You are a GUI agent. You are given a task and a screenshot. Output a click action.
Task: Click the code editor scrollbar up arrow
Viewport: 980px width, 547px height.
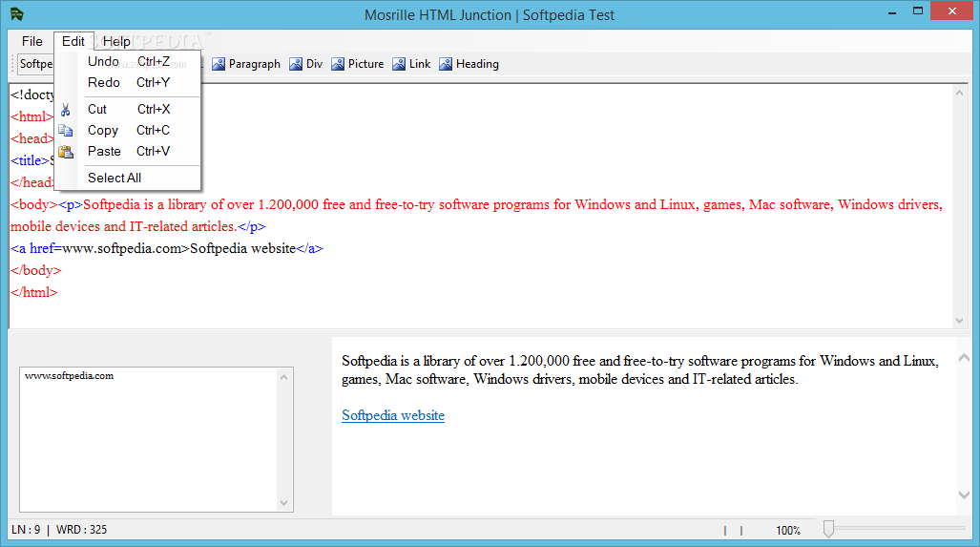959,93
